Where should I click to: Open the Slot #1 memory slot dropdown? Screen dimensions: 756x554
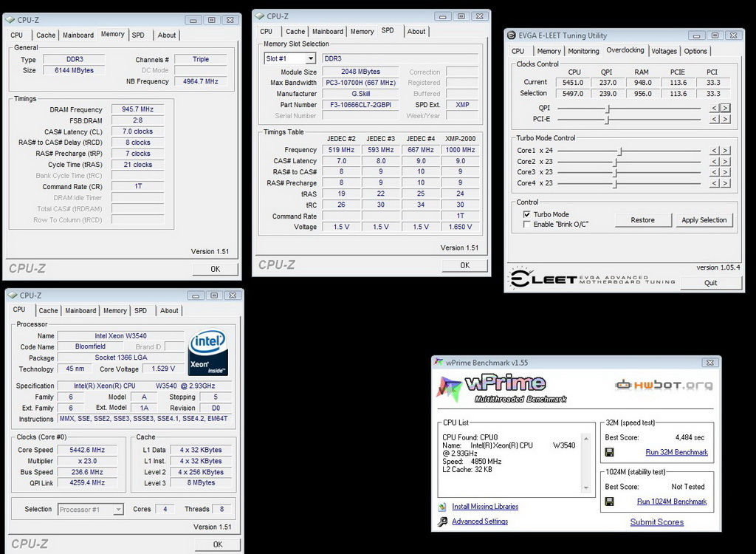click(311, 59)
